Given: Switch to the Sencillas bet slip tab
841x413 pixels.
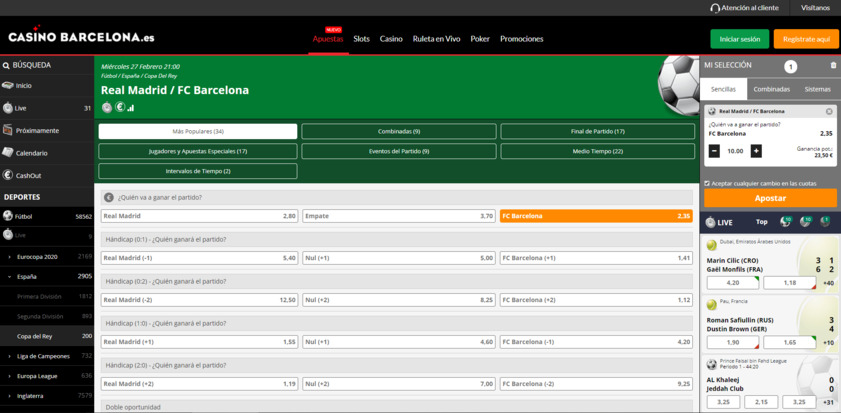Looking at the screenshot, I should [723, 89].
